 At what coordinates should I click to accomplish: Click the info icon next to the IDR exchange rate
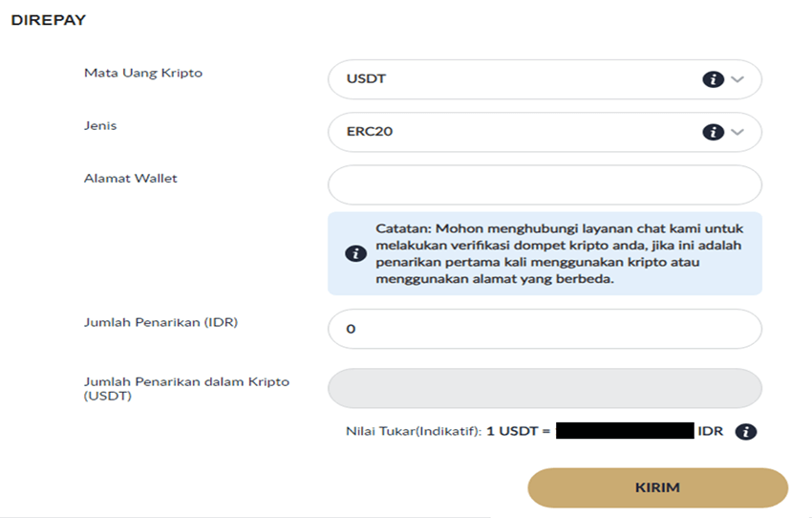(746, 432)
